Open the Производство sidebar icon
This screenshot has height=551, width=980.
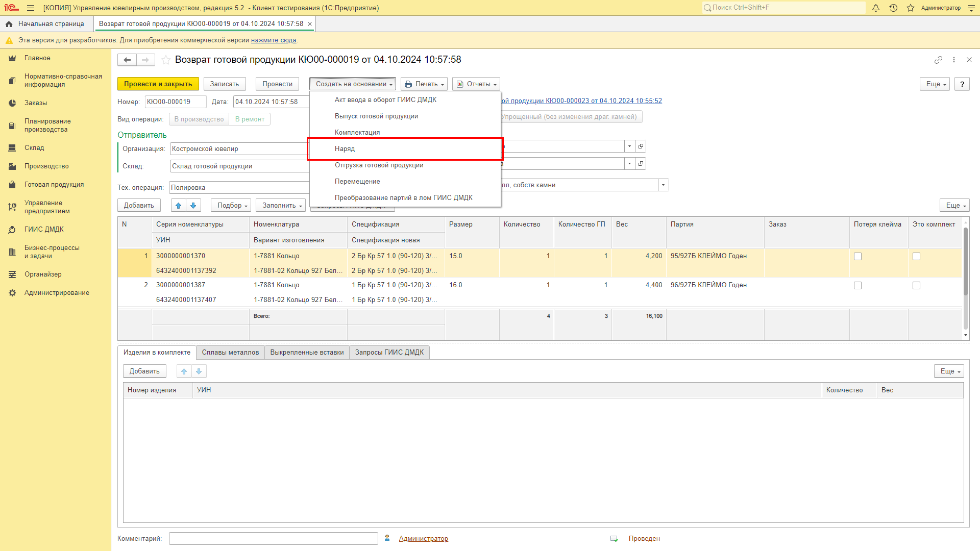click(x=12, y=166)
